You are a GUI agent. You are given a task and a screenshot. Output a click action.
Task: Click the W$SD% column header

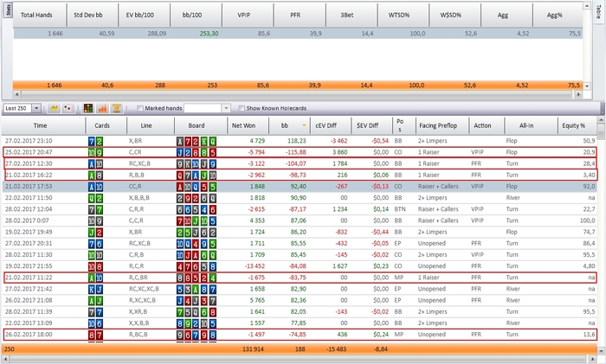(x=455, y=15)
